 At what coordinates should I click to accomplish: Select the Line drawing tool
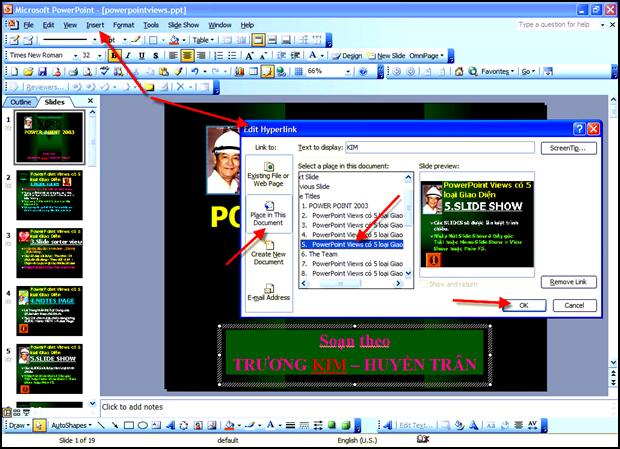(x=101, y=425)
